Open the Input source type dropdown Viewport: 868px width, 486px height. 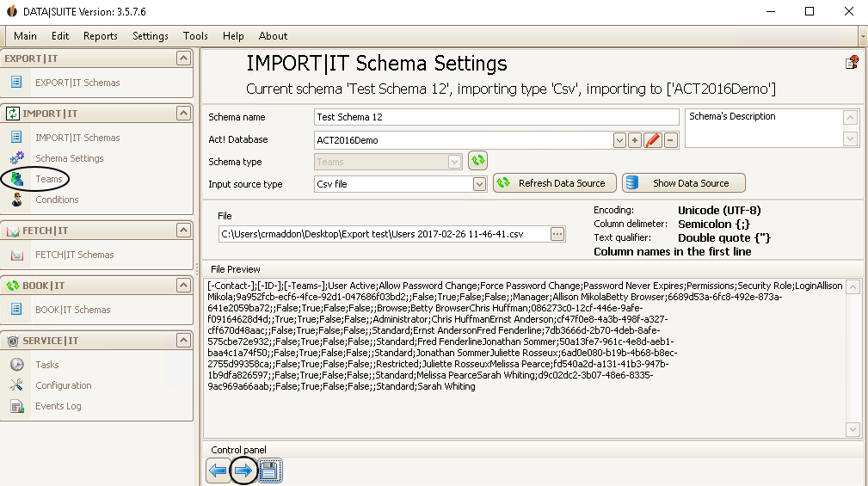479,184
